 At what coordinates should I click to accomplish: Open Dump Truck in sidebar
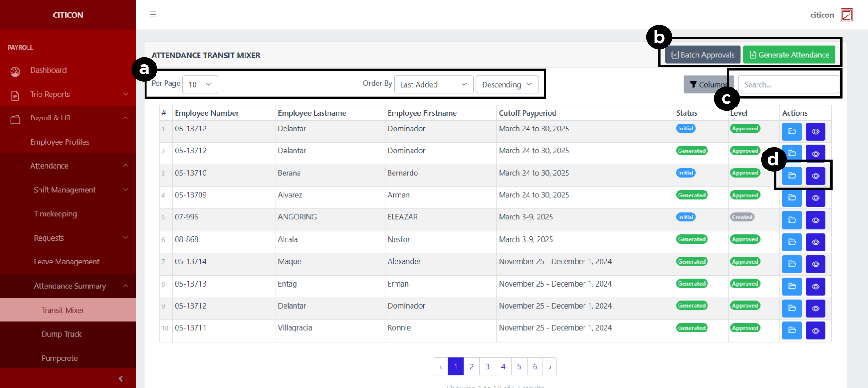coord(61,334)
